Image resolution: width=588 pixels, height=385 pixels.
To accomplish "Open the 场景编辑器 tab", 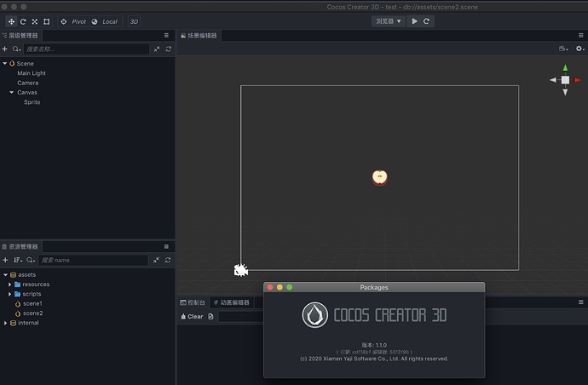I will 199,36.
